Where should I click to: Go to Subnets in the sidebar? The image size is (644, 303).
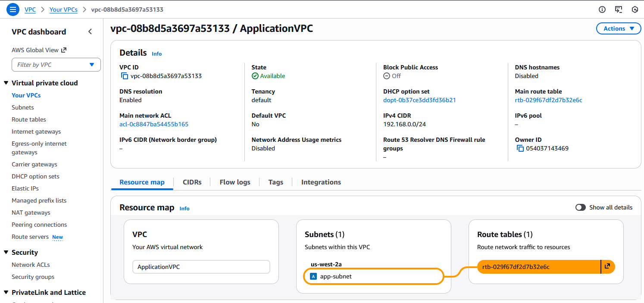tap(23, 107)
